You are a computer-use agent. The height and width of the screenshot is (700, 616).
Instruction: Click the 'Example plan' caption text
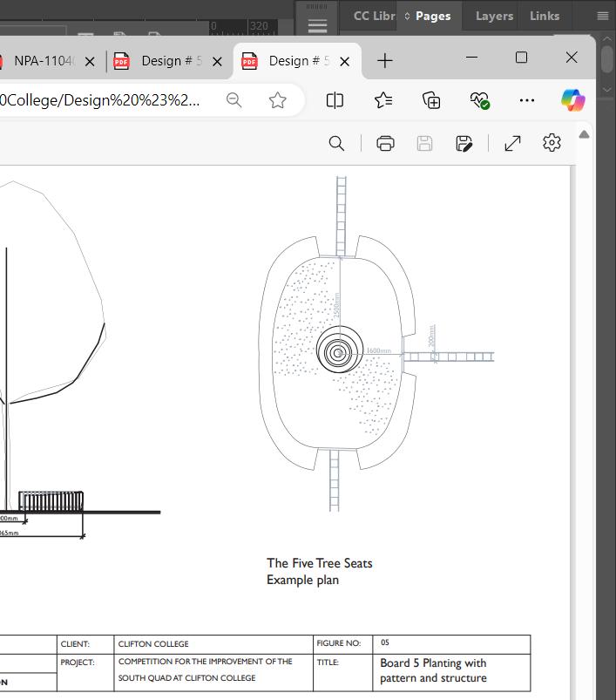click(x=303, y=581)
